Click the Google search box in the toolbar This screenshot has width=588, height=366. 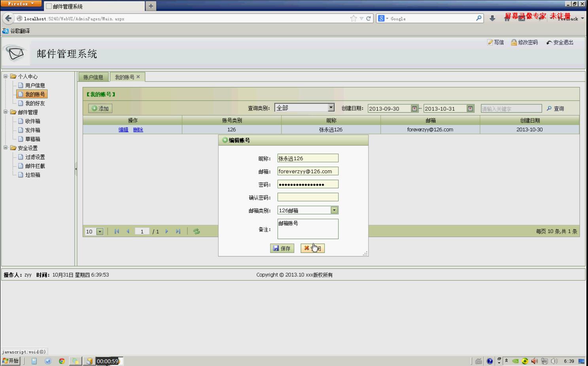[x=429, y=18]
